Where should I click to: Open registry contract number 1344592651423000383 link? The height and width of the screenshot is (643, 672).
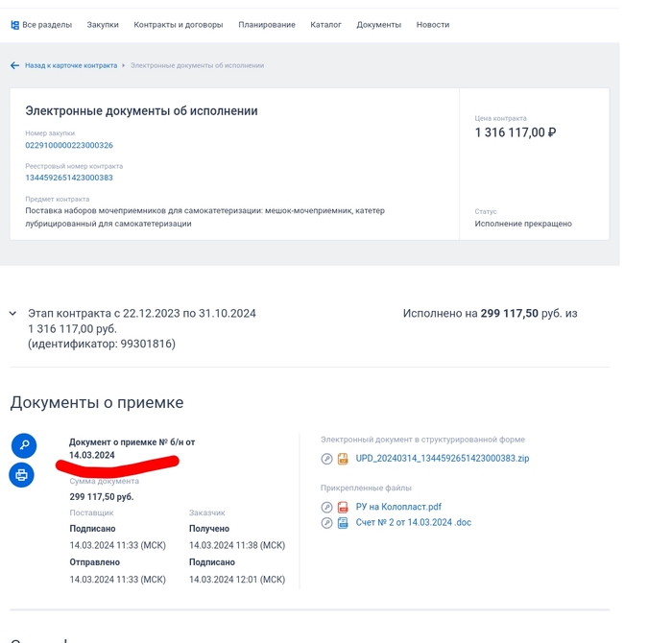pos(69,178)
